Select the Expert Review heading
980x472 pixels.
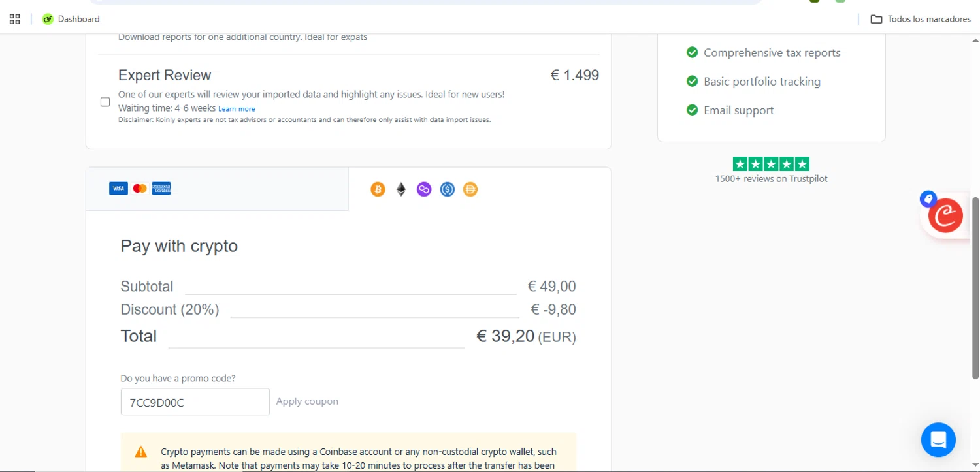pyautogui.click(x=165, y=75)
